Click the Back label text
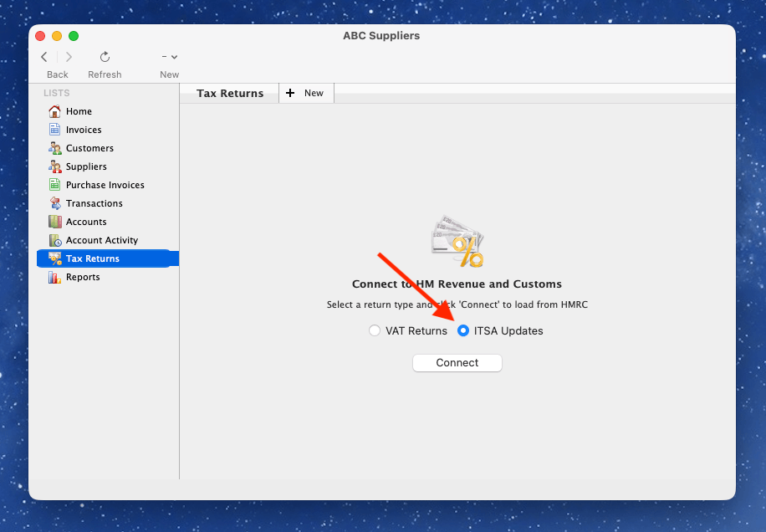This screenshot has width=766, height=532. [x=57, y=74]
